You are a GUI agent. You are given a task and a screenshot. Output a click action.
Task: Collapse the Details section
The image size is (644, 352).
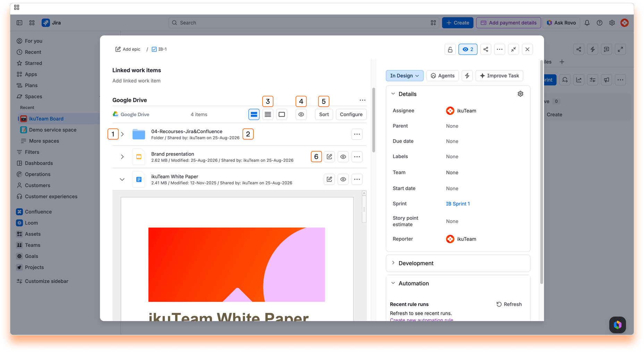[x=393, y=94]
